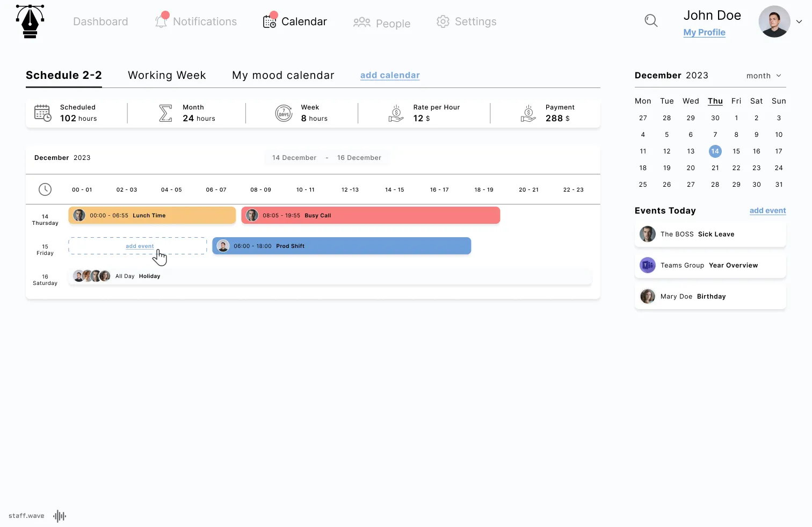Click the clock icon in timeline header
The height and width of the screenshot is (527, 812).
pos(45,189)
